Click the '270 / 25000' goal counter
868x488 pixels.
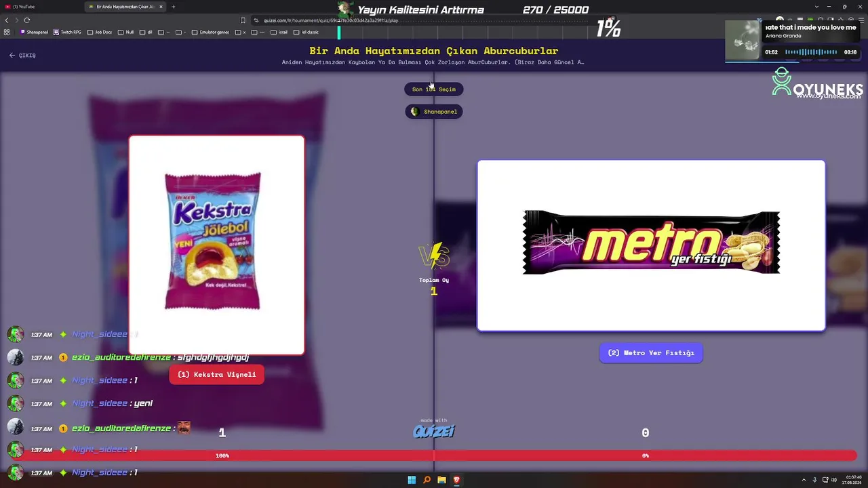click(556, 10)
